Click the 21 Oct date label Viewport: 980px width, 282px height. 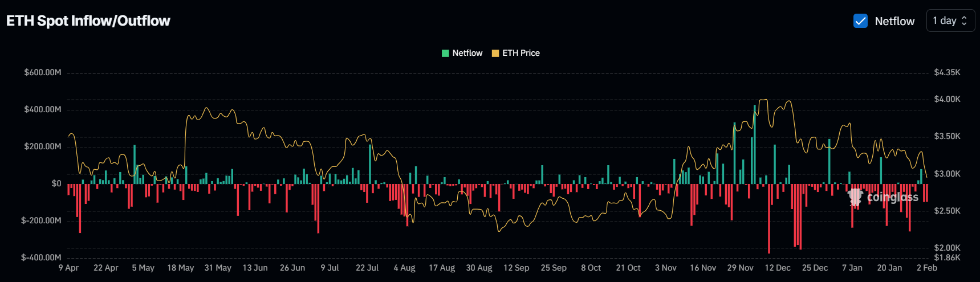tap(628, 268)
